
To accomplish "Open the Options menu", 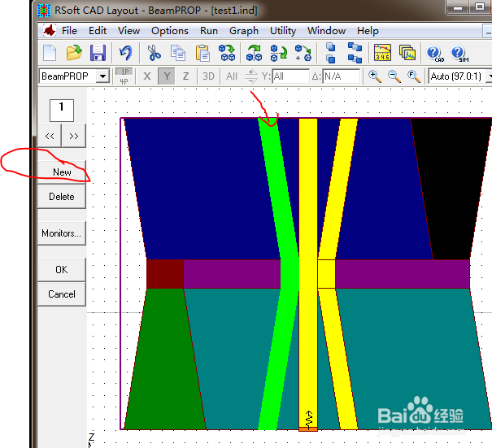I will (x=170, y=31).
